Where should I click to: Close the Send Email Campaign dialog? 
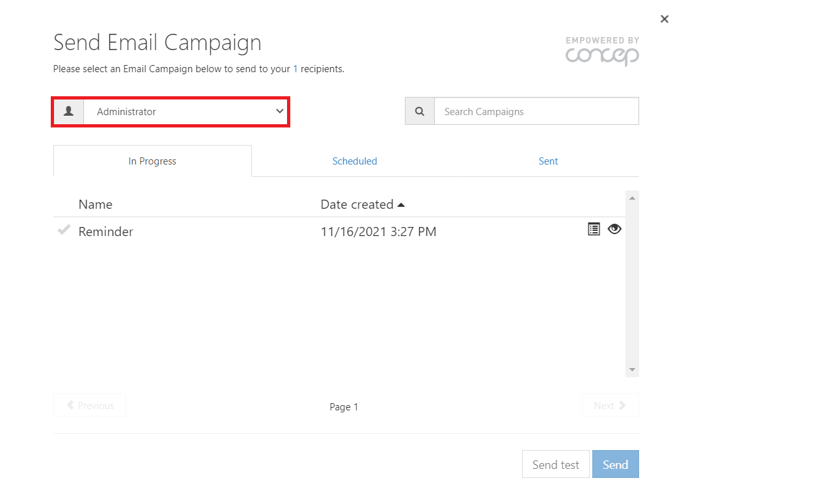click(x=665, y=19)
